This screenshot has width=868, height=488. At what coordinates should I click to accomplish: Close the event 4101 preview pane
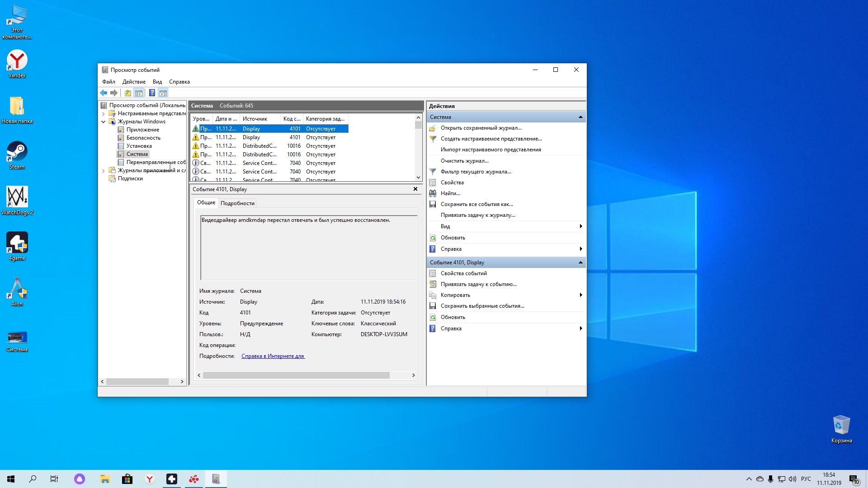[415, 189]
